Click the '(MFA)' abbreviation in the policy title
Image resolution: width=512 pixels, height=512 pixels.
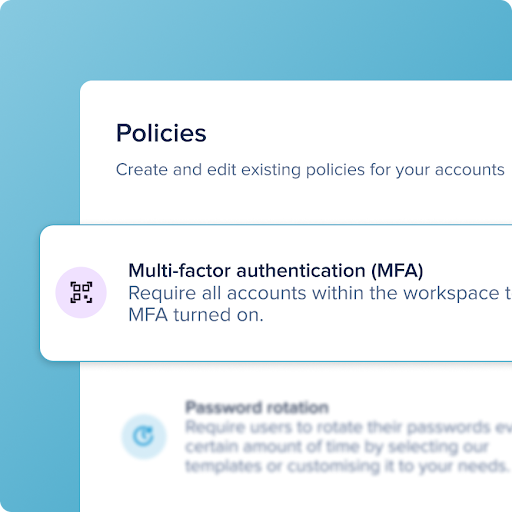tap(397, 271)
